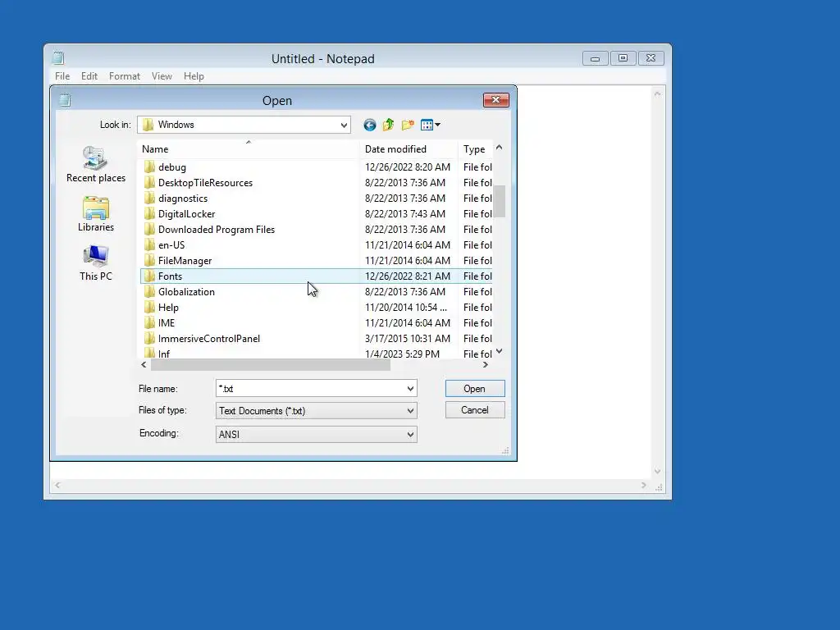Select the en-US folder icon
This screenshot has width=840, height=630.
(x=149, y=244)
